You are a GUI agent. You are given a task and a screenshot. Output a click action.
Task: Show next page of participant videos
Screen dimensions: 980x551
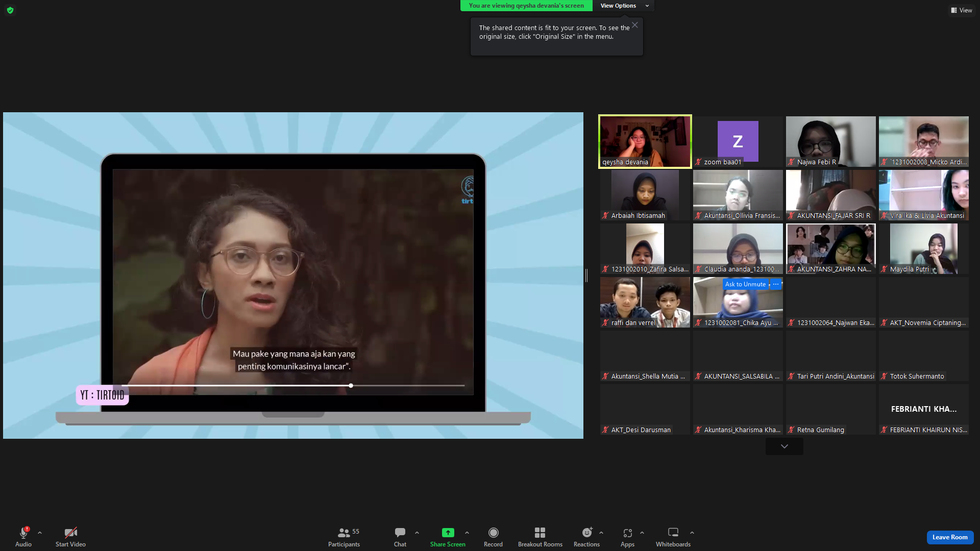pyautogui.click(x=785, y=446)
